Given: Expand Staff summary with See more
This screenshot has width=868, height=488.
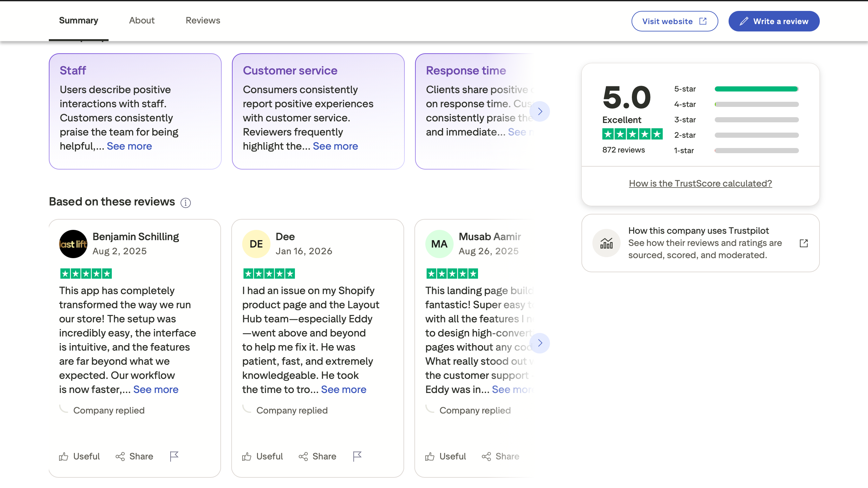Looking at the screenshot, I should (129, 146).
